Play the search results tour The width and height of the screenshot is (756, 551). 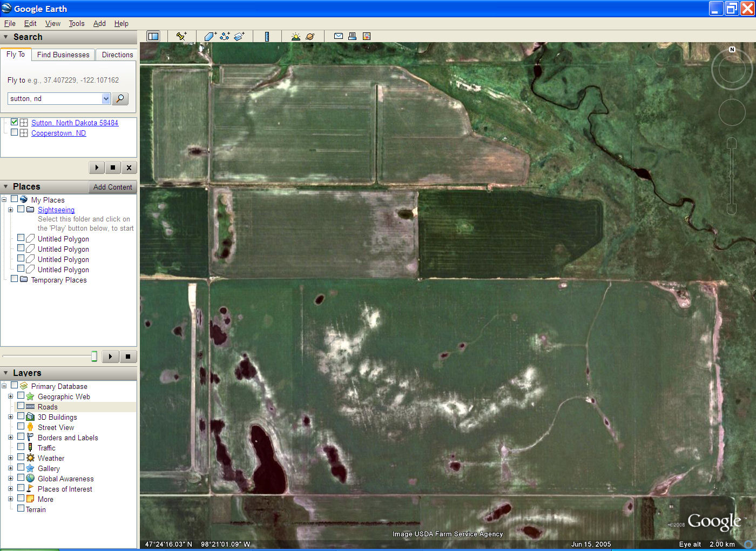click(x=97, y=167)
